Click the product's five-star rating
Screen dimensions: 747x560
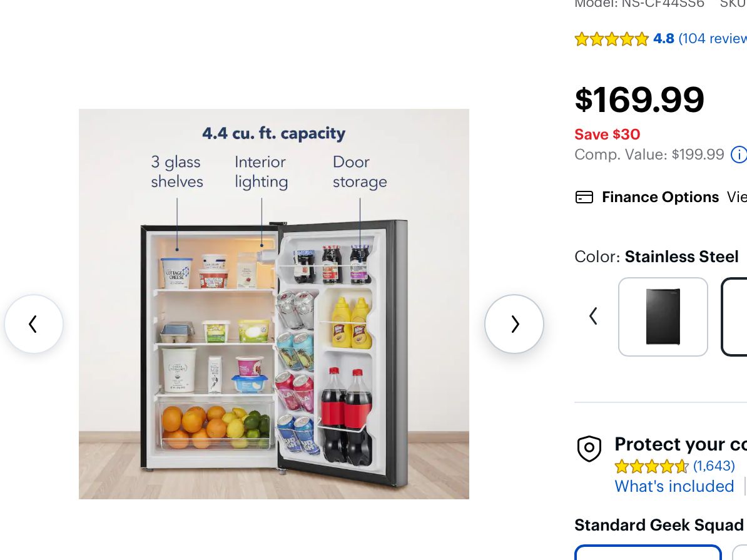click(x=611, y=39)
